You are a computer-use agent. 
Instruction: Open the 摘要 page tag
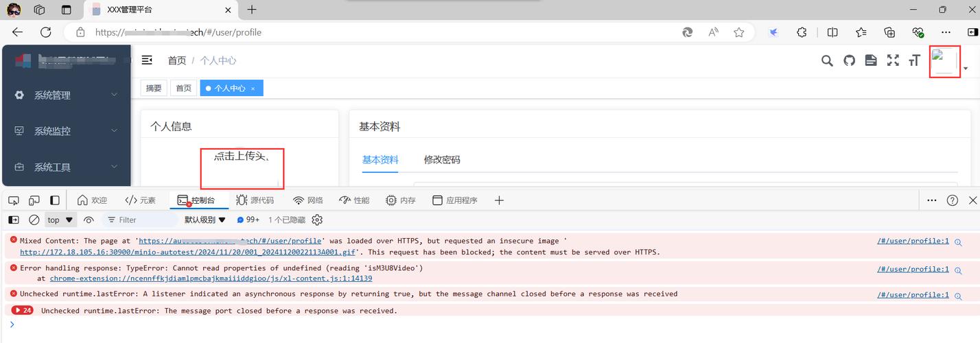tap(154, 88)
